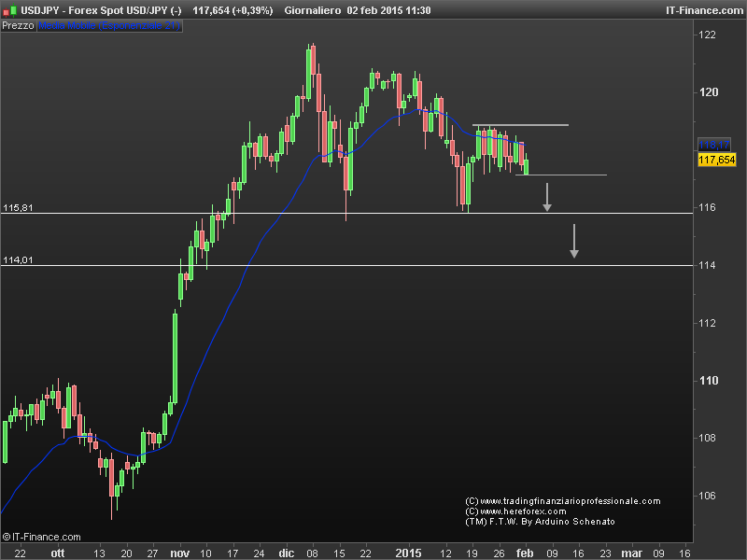The image size is (747, 560).
Task: Click the 08 date label on the axis
Action: pos(312,553)
